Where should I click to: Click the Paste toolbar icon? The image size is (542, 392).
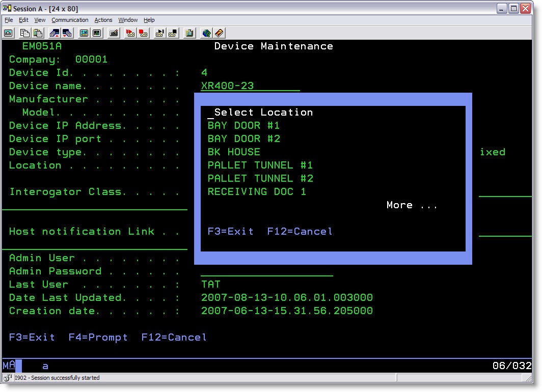pos(38,33)
